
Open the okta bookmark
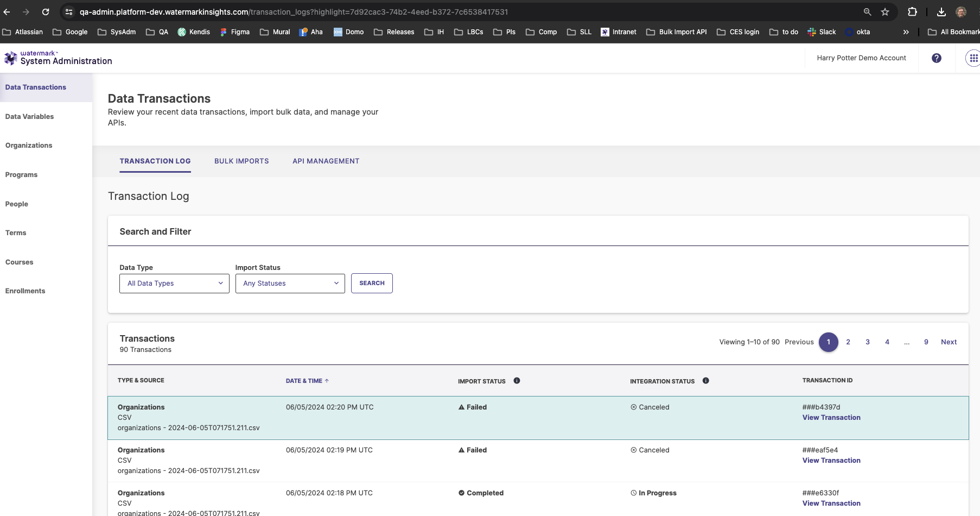point(857,32)
